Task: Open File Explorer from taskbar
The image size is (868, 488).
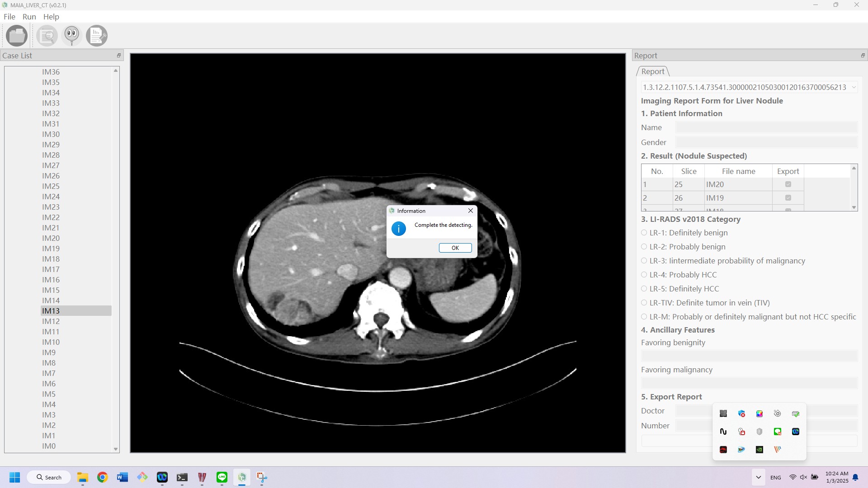Action: coord(82,477)
